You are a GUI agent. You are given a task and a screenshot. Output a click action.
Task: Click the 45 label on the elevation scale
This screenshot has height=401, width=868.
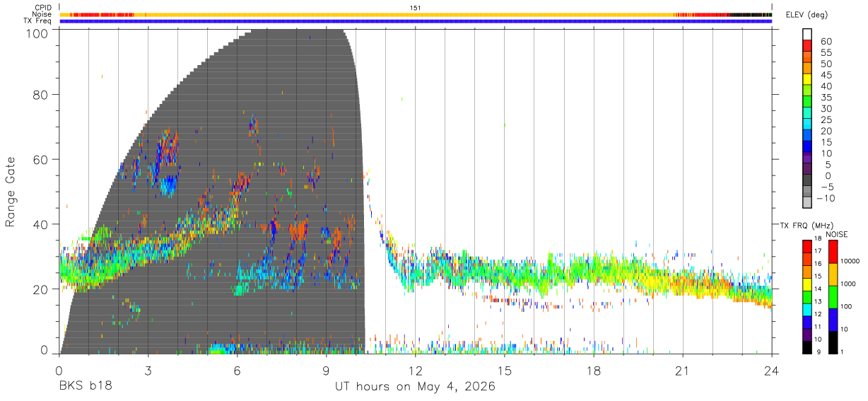[826, 75]
